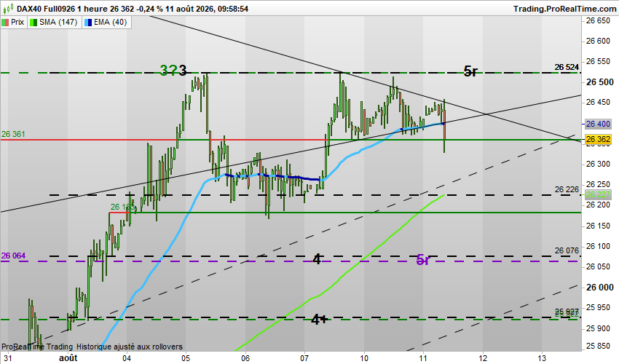Click 26 150 on the price axis
The height and width of the screenshot is (364, 619).
coord(598,226)
